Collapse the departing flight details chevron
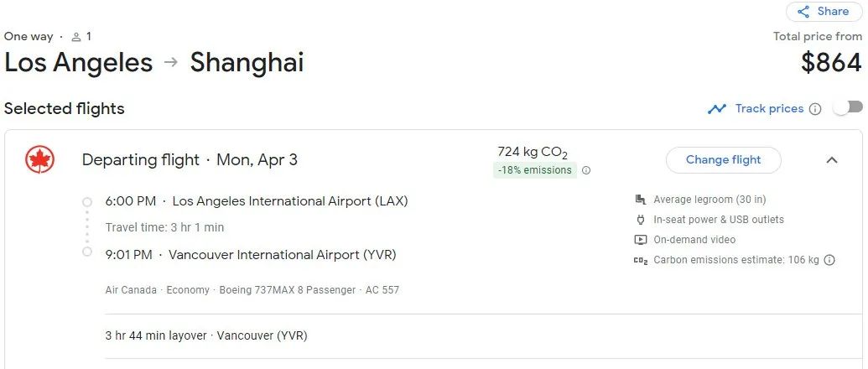This screenshot has width=868, height=369. pos(832,160)
